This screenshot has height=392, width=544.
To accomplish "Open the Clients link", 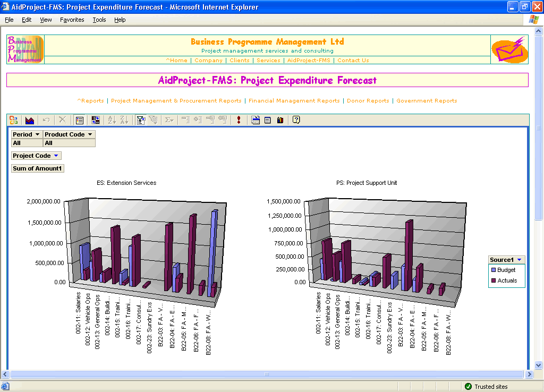I will 240,61.
